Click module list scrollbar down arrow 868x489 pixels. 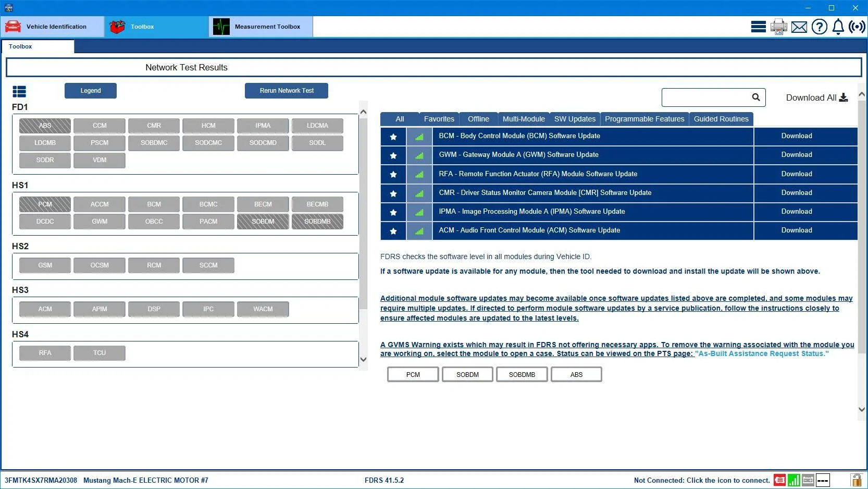click(x=363, y=359)
